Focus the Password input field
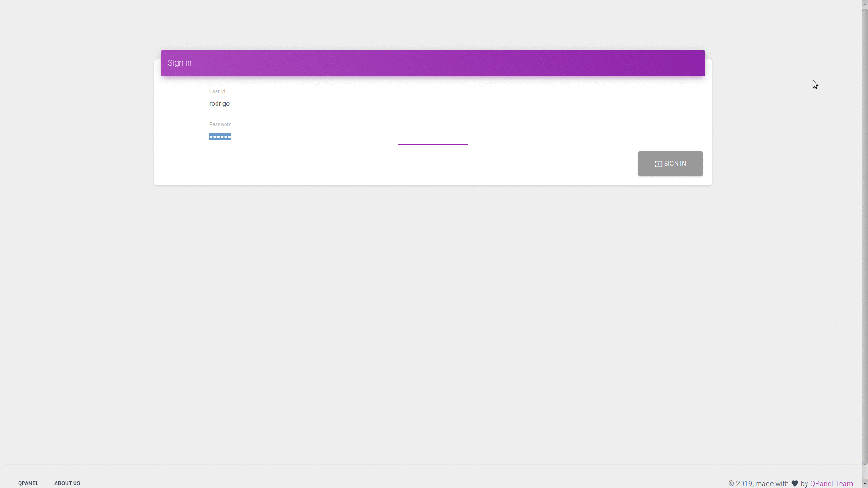This screenshot has height=488, width=868. 433,136
